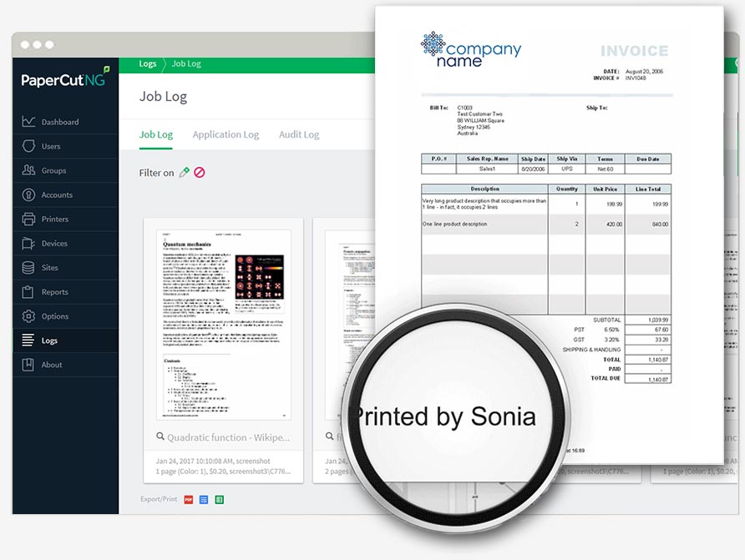Open the Users section label
Image resolution: width=745 pixels, height=560 pixels.
point(51,146)
